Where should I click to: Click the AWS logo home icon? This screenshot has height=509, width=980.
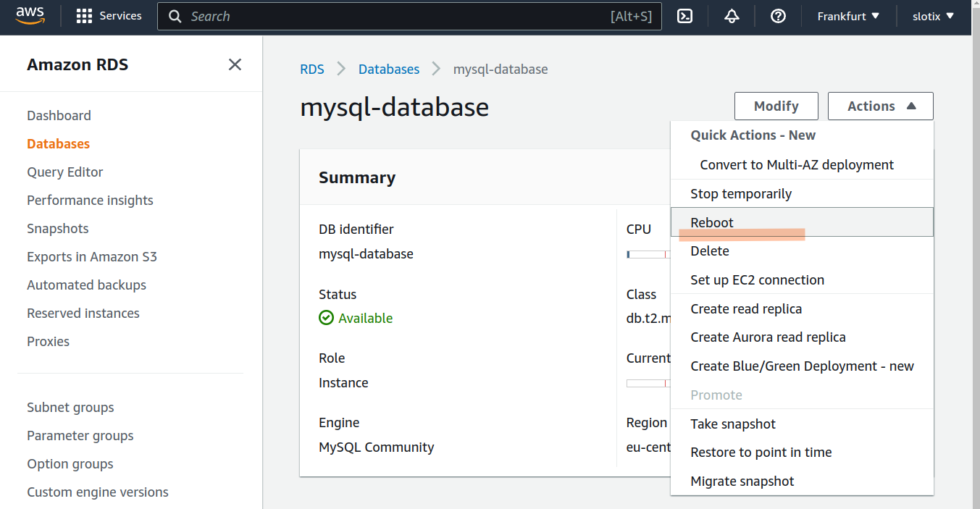(x=30, y=16)
